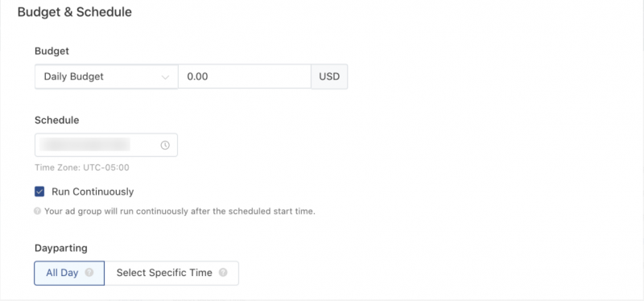Uncheck the Run Continuously checkbox
644x301 pixels.
click(39, 192)
